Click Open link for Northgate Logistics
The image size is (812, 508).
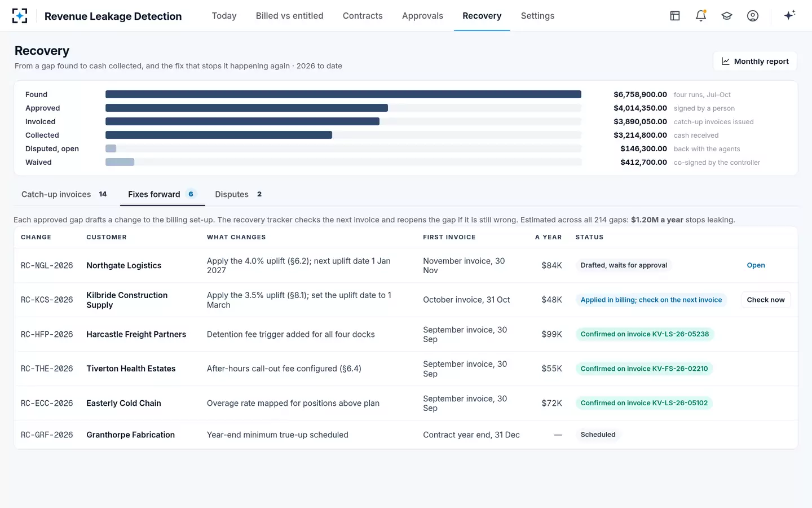click(x=756, y=265)
